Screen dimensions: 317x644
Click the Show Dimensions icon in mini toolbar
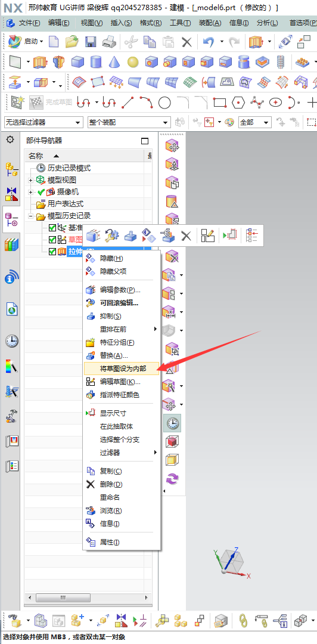(x=231, y=236)
